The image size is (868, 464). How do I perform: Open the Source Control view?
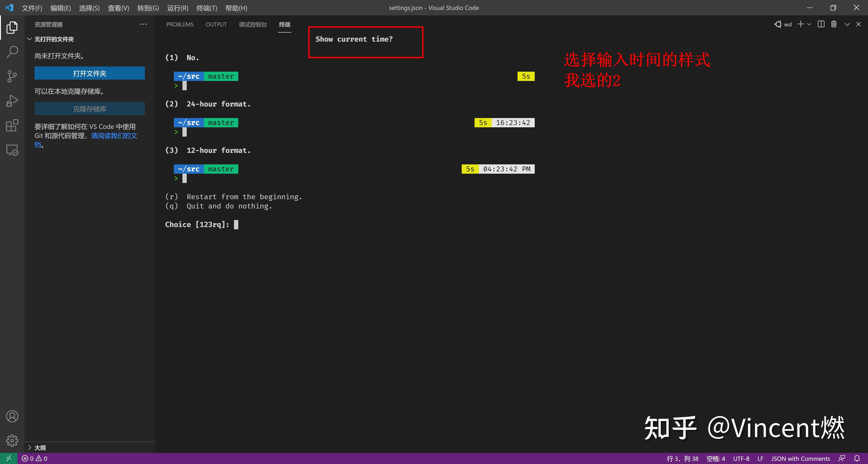[12, 76]
